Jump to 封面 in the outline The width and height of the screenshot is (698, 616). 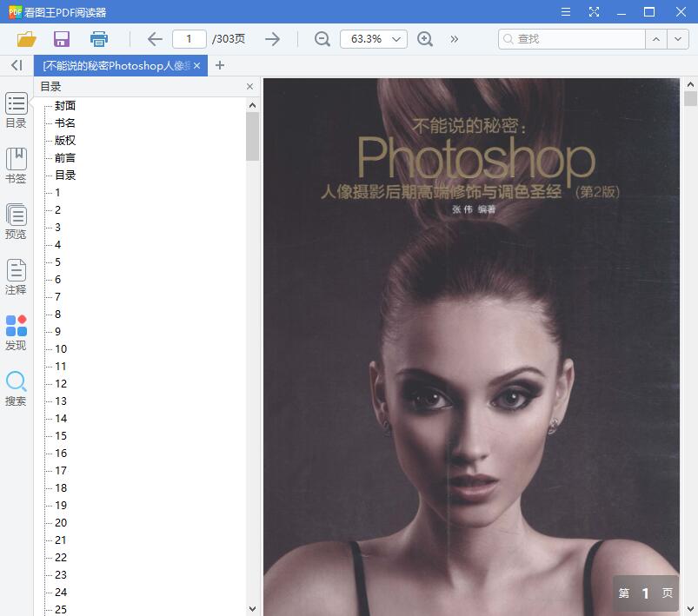click(x=65, y=105)
